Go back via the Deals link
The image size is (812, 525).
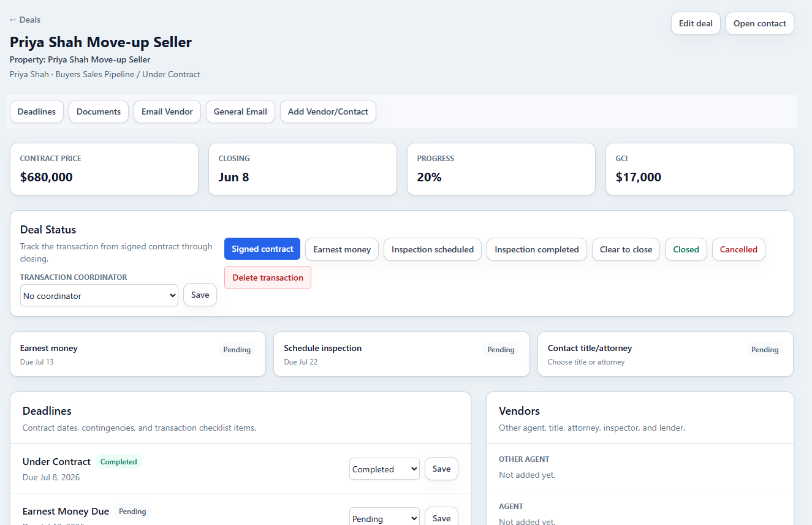[25, 20]
